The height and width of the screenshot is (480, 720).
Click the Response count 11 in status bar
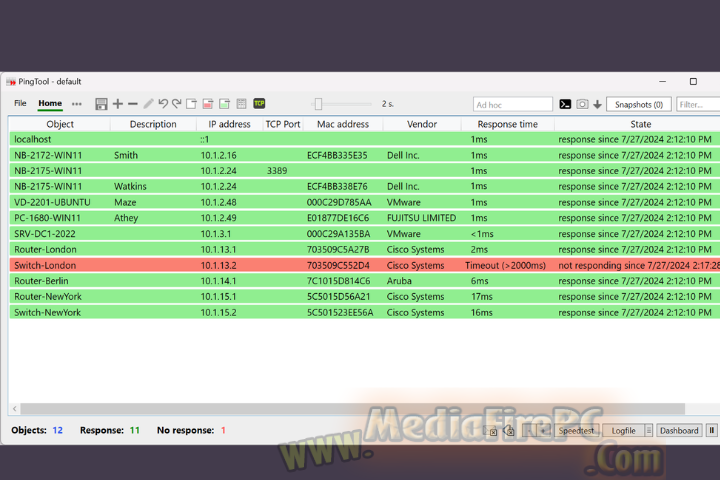pos(135,430)
